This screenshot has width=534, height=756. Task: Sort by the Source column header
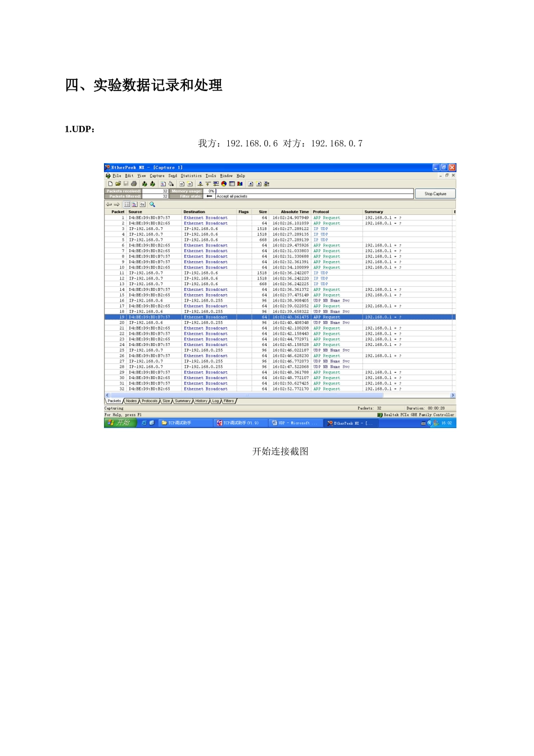[154, 212]
